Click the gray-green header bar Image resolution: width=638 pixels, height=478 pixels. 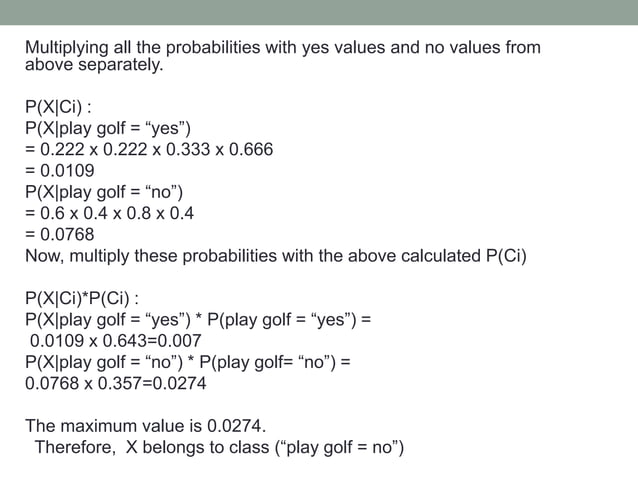click(x=319, y=12)
